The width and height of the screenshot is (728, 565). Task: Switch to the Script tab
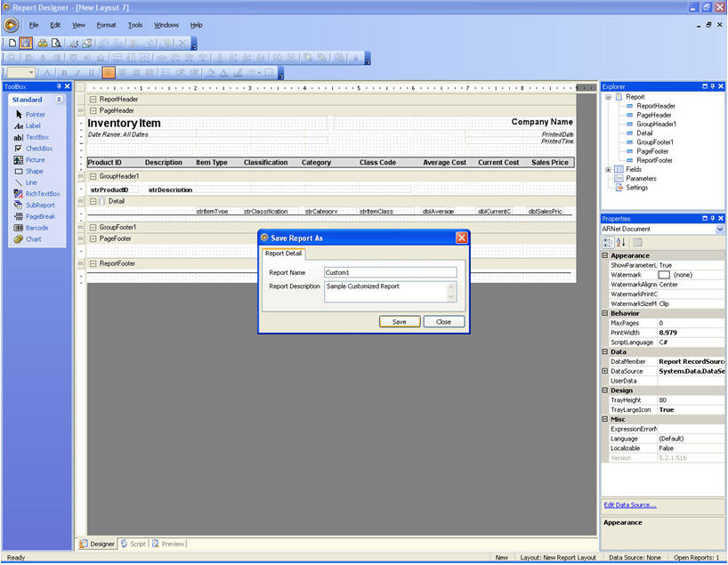coord(133,544)
